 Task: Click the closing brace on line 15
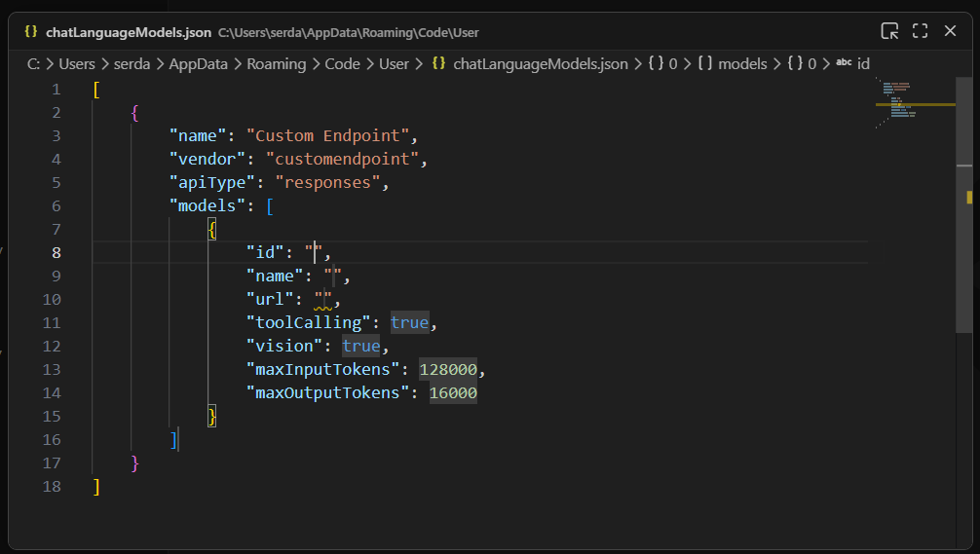[212, 416]
